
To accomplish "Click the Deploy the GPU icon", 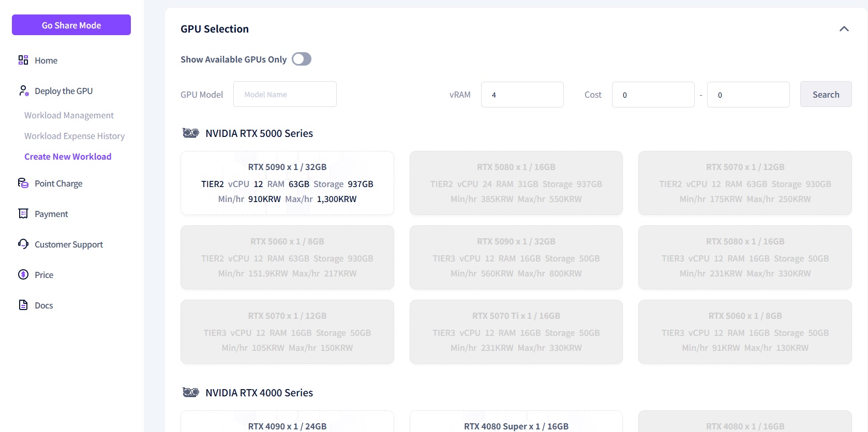I will 23,91.
